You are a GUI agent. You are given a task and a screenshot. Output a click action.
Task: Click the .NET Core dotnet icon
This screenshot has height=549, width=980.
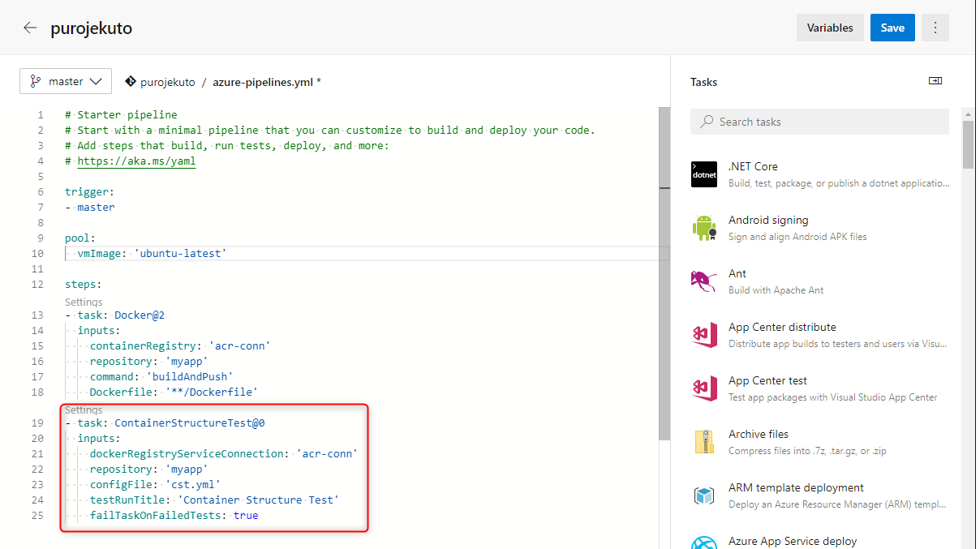704,174
